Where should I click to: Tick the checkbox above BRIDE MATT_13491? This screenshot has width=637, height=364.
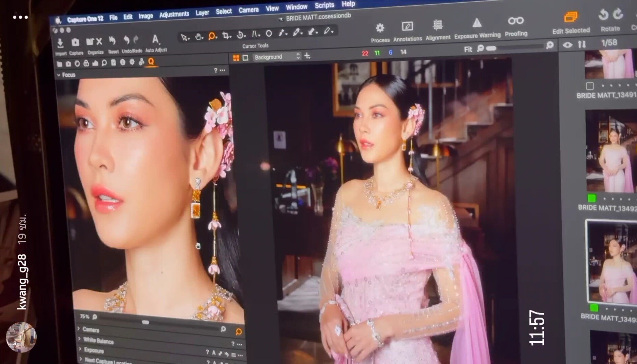pyautogui.click(x=589, y=86)
